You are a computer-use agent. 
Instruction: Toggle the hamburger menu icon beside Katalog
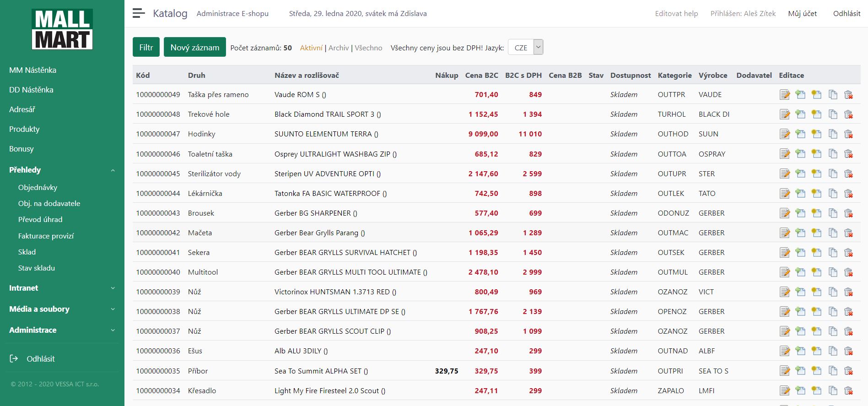(x=139, y=13)
